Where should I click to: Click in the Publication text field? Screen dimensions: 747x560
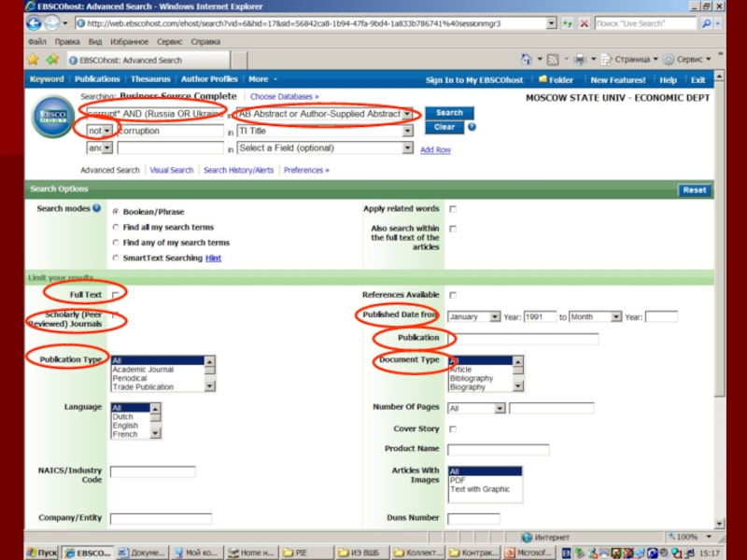523,339
